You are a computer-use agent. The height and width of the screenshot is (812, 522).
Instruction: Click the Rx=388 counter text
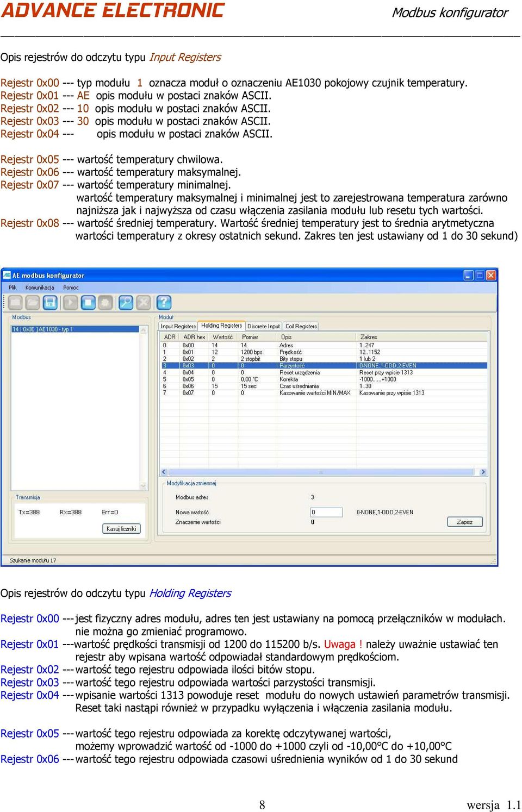71,512
